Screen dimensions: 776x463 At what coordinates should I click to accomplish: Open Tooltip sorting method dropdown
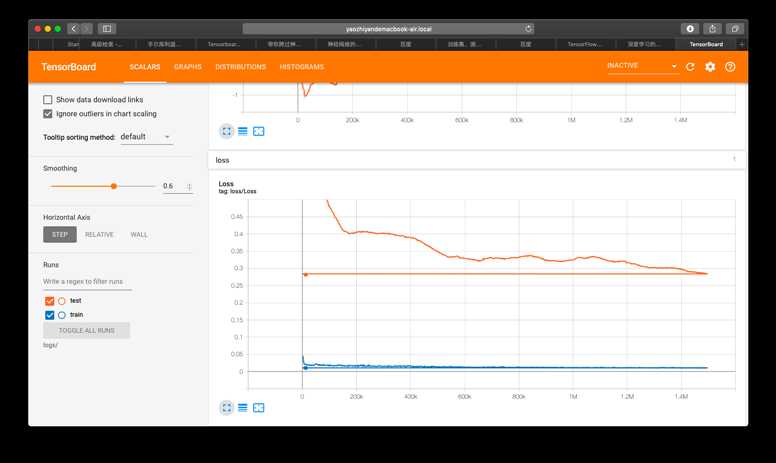point(146,137)
